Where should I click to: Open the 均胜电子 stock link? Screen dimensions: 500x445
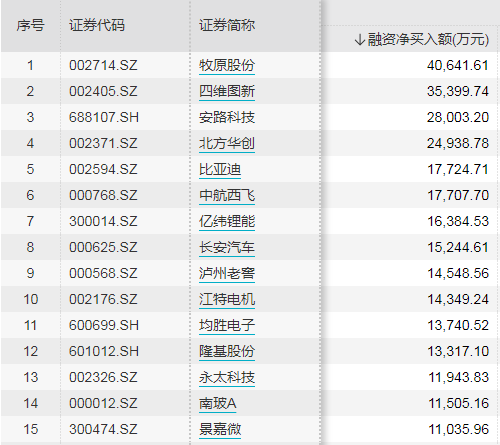pos(227,325)
